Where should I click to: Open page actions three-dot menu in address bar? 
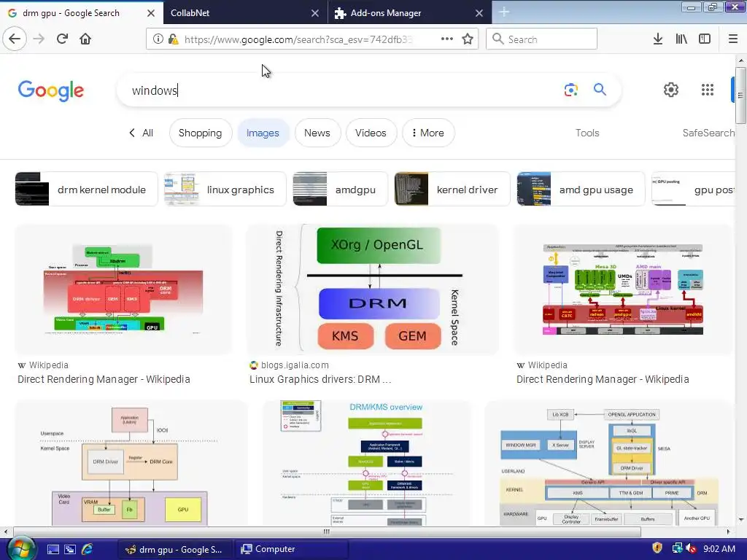pos(447,39)
